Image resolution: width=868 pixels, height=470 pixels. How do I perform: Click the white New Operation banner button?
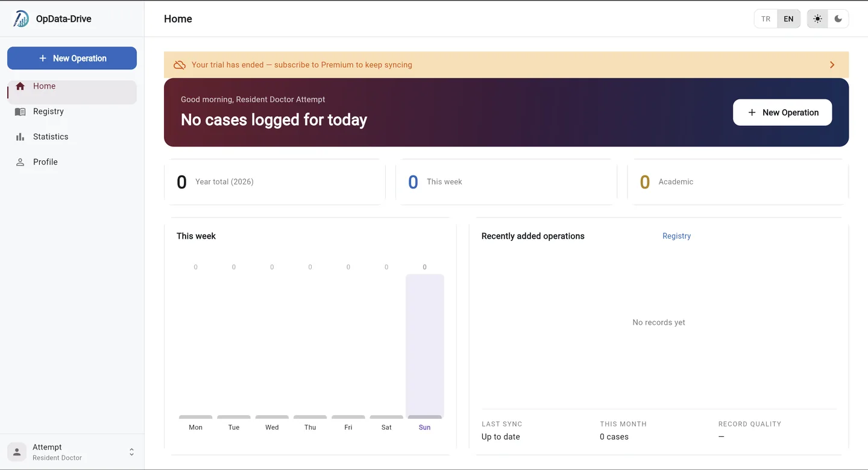click(782, 113)
